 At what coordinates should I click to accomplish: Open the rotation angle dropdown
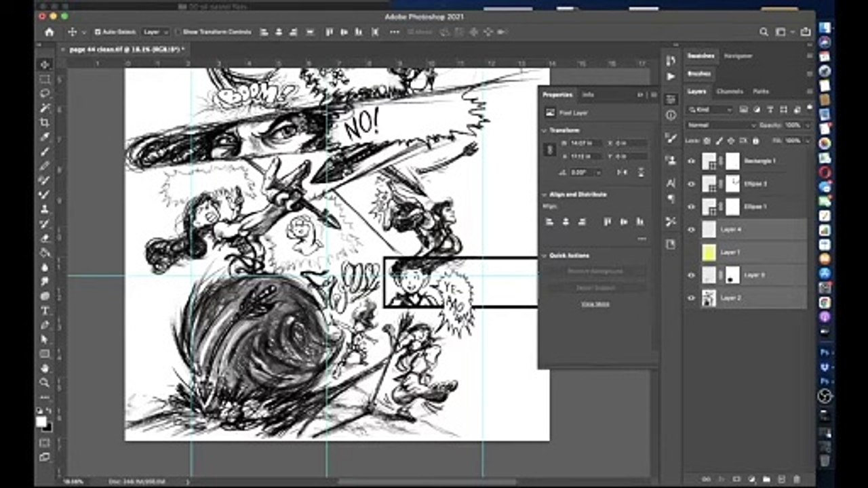(600, 173)
